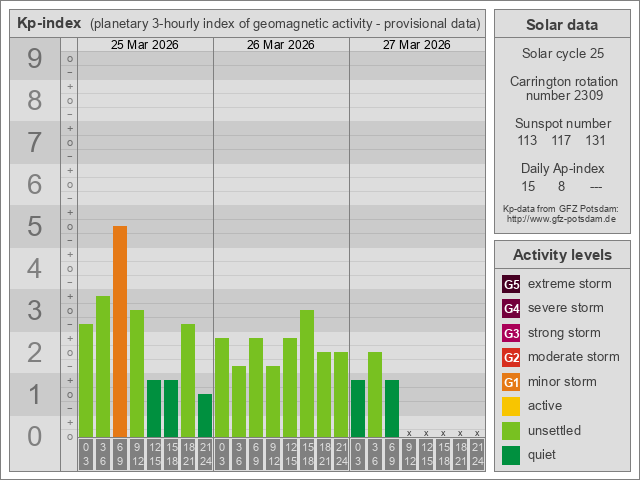
Task: Click the Kp-index chart title
Action: pos(49,23)
